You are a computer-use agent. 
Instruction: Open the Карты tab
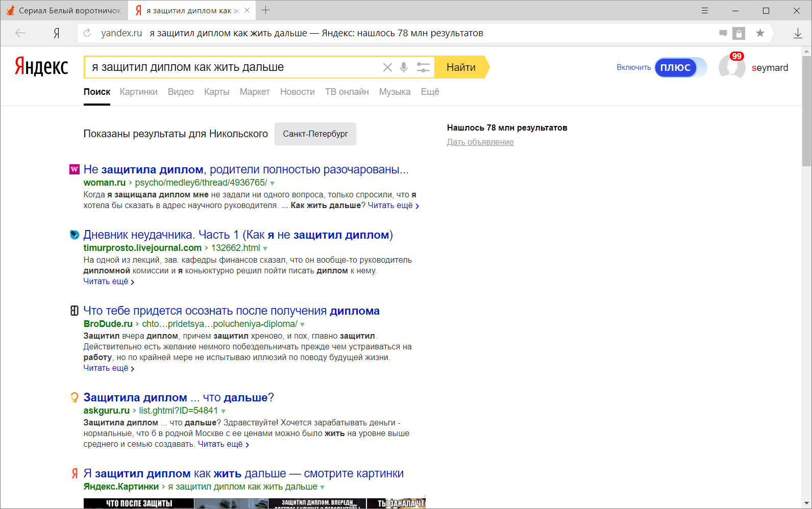[x=217, y=92]
